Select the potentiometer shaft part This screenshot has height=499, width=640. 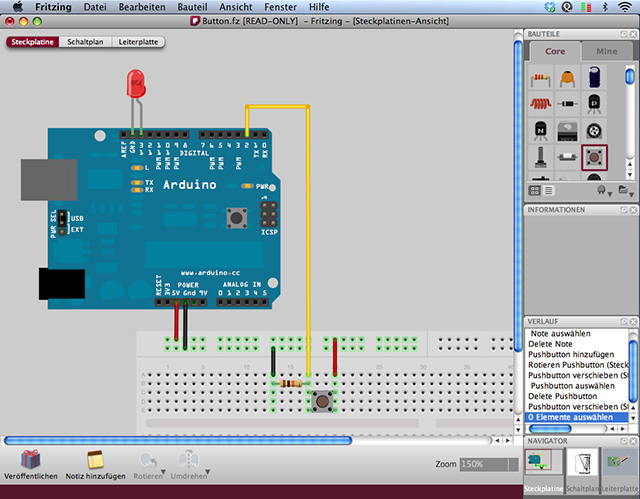coord(540,157)
